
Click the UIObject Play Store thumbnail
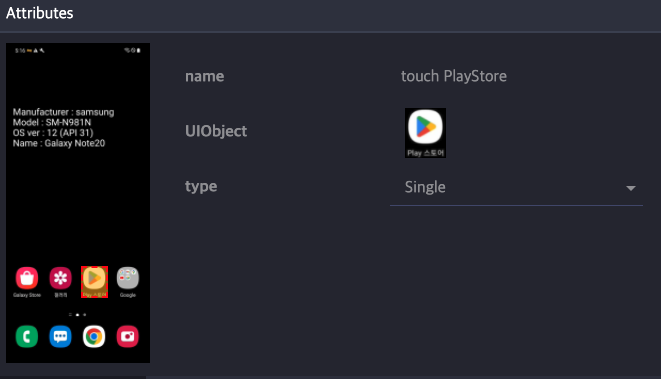(425, 133)
